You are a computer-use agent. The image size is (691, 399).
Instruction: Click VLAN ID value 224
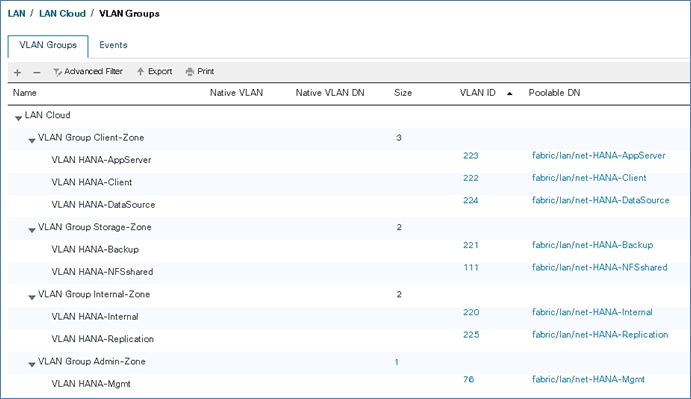click(x=471, y=201)
